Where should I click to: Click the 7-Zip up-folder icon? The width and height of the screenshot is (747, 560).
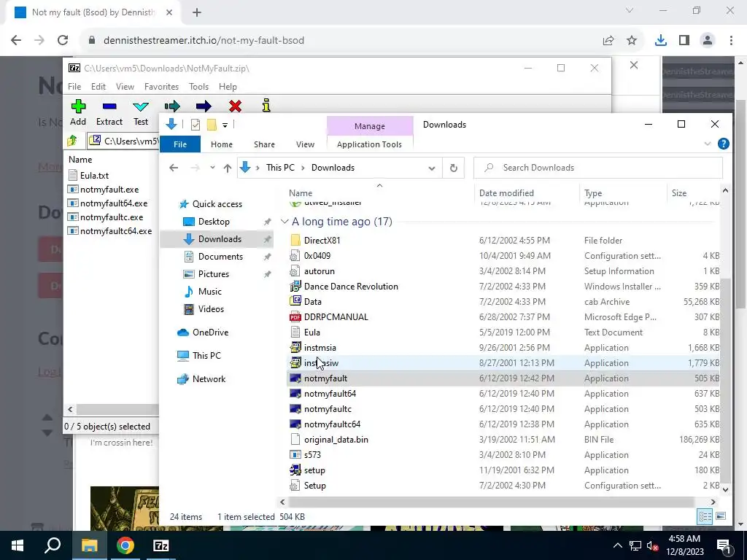pyautogui.click(x=72, y=141)
